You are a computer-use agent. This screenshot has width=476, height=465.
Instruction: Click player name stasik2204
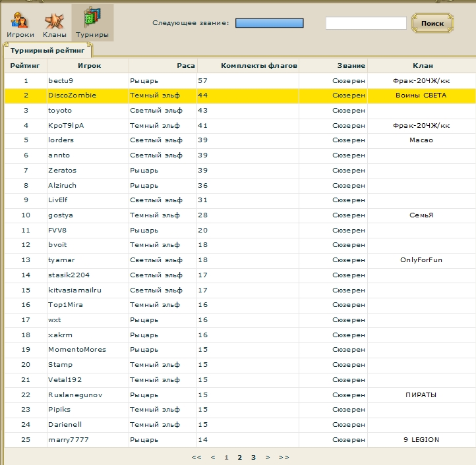69,275
